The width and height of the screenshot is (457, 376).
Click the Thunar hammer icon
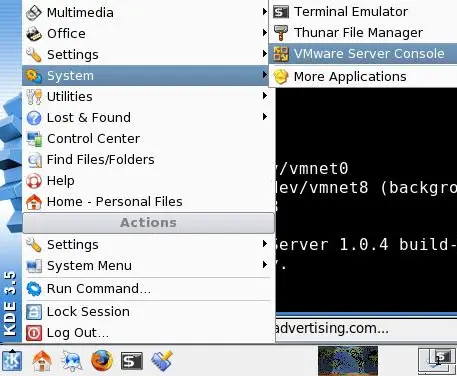[281, 33]
